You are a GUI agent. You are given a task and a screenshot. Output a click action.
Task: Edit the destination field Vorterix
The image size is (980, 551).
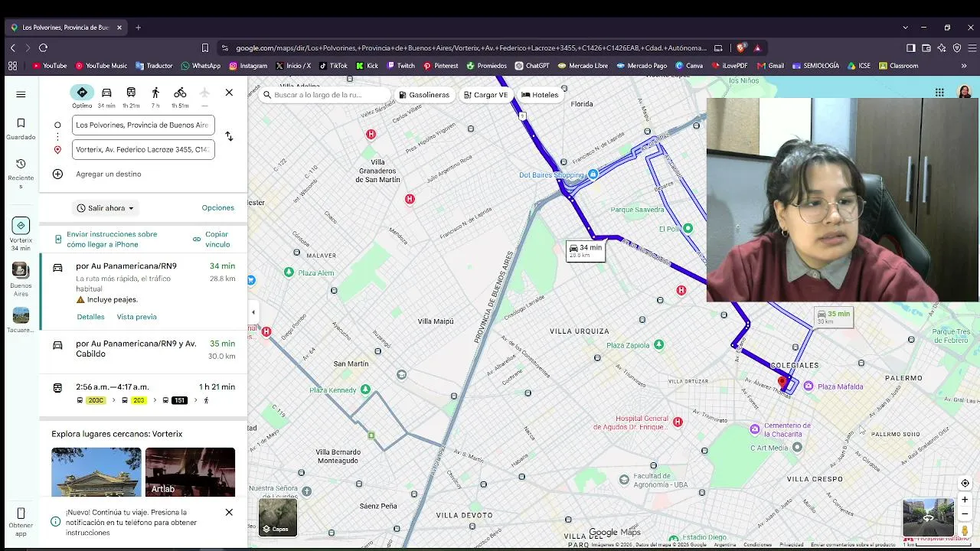(143, 149)
